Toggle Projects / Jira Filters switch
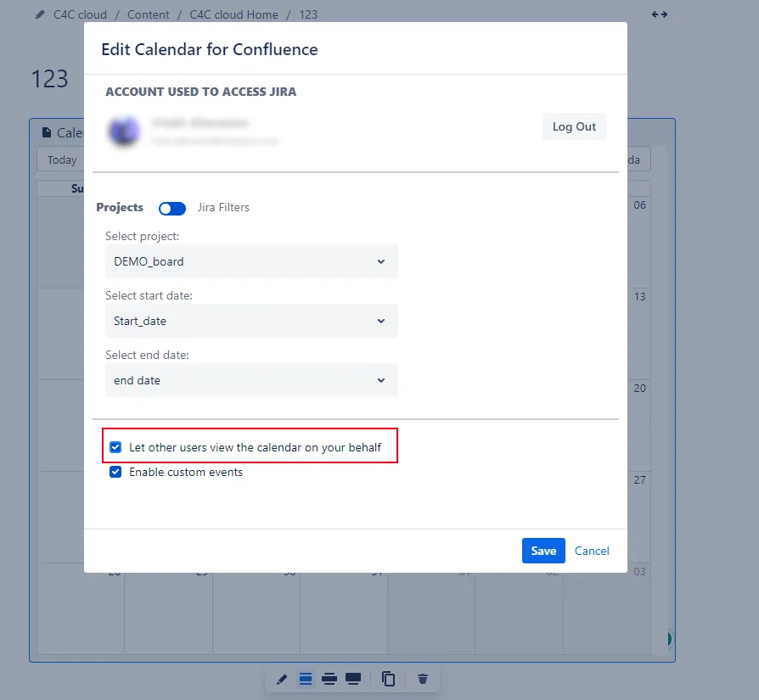759x700 pixels. pos(172,209)
